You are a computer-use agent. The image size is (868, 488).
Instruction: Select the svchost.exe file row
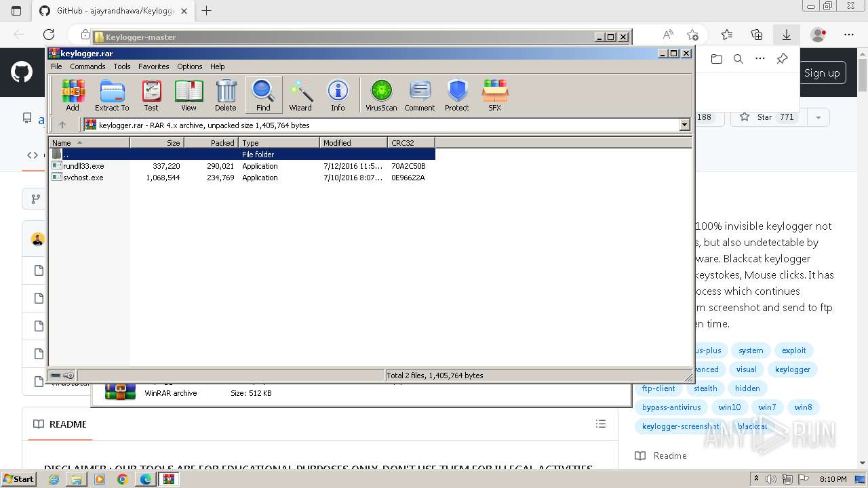click(x=242, y=178)
